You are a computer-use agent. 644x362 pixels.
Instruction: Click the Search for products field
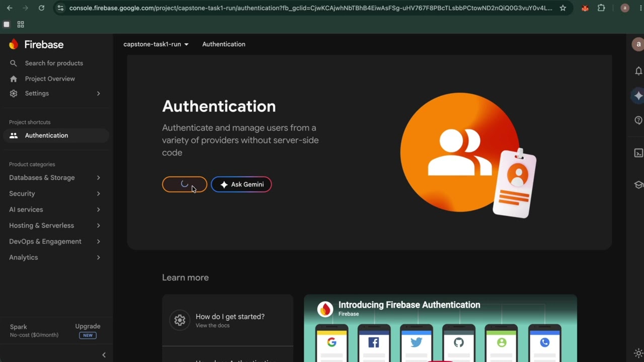[54, 63]
